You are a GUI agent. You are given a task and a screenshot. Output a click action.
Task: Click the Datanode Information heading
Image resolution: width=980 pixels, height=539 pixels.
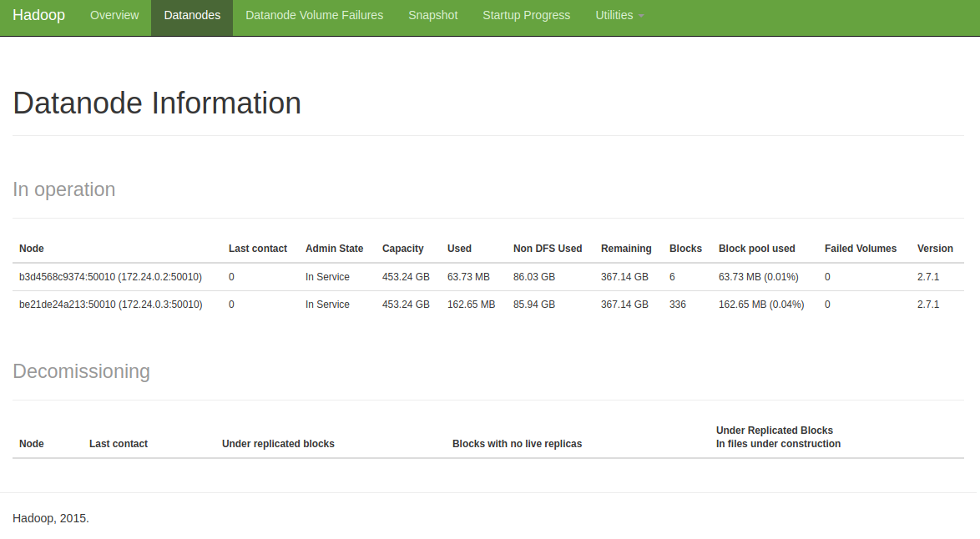[157, 103]
